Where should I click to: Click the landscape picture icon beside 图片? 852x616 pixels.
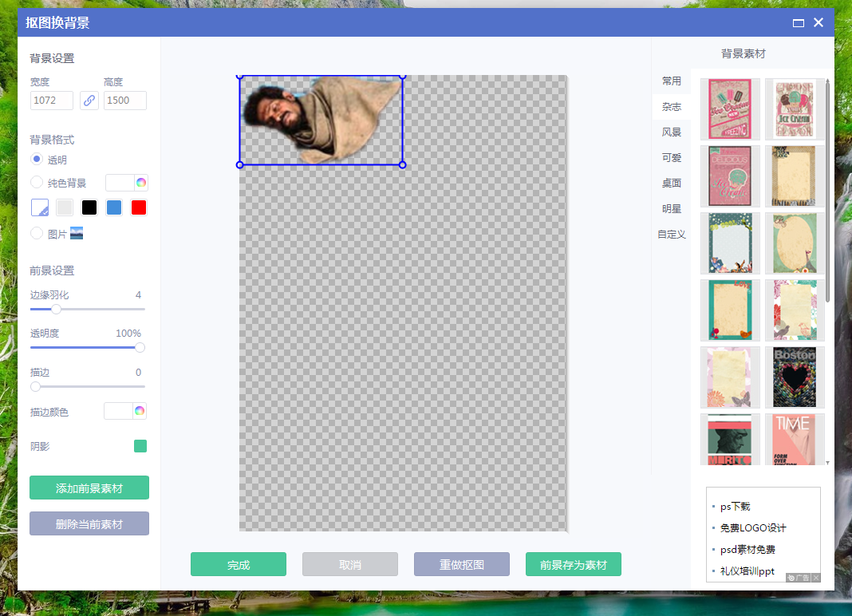77,233
